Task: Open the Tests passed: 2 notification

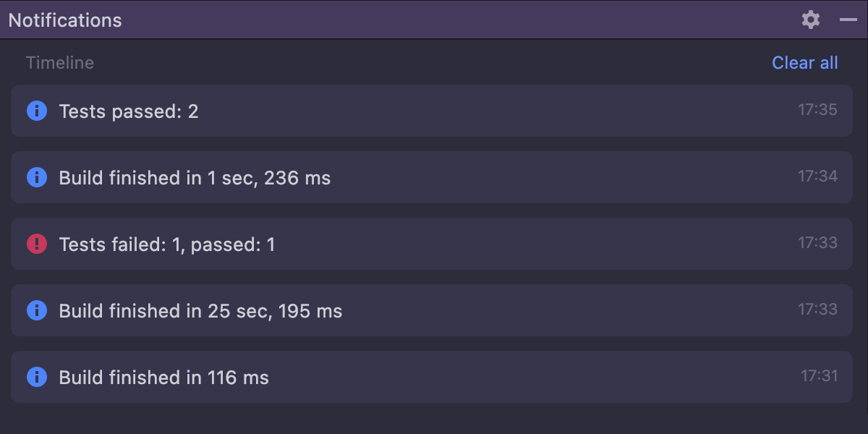Action: (129, 111)
